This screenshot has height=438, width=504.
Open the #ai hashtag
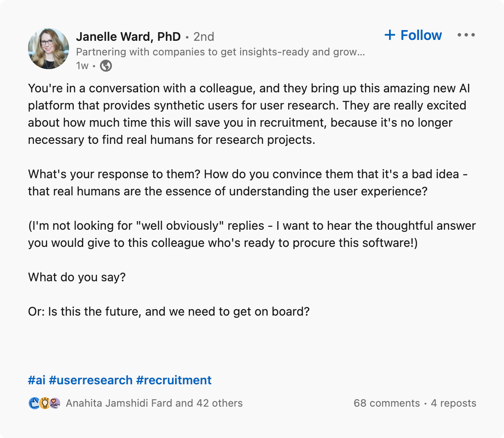pos(36,380)
